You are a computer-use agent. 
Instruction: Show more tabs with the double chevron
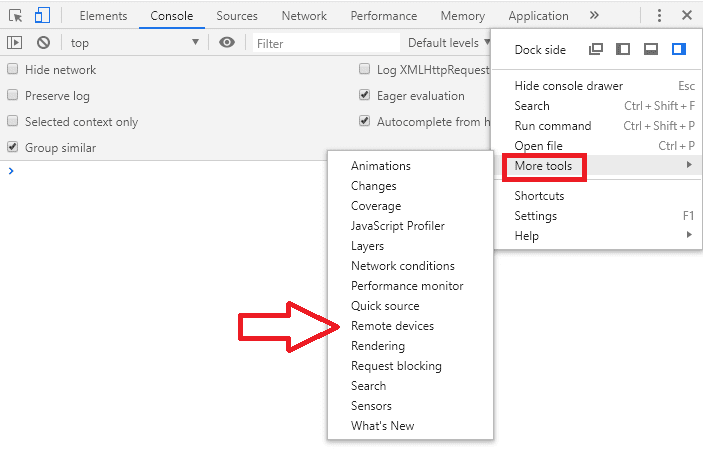click(594, 15)
